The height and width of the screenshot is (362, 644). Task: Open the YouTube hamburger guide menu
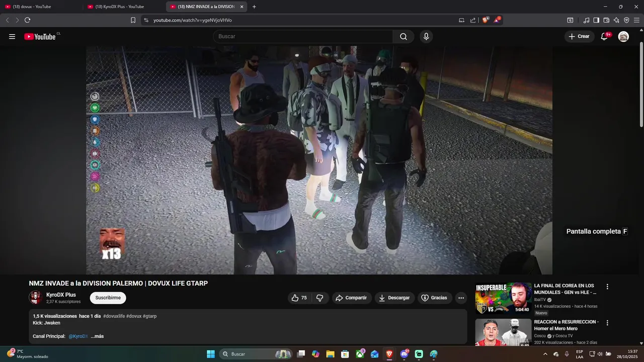(x=12, y=36)
